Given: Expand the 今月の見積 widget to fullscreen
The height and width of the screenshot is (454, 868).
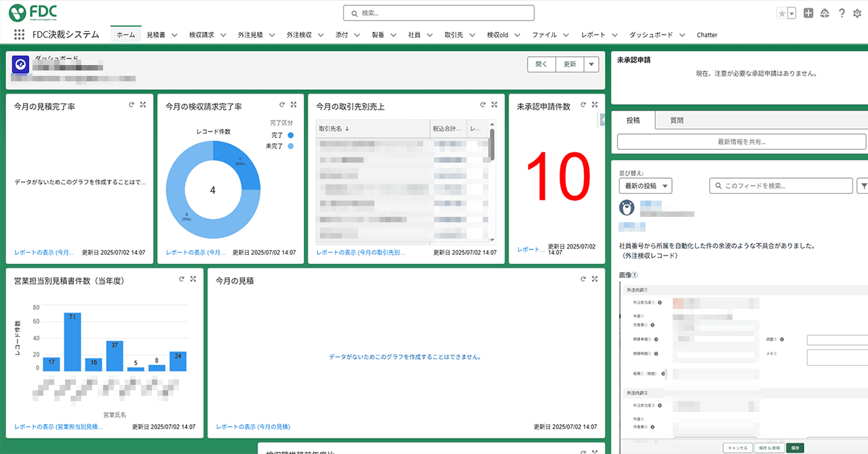Looking at the screenshot, I should [x=595, y=278].
